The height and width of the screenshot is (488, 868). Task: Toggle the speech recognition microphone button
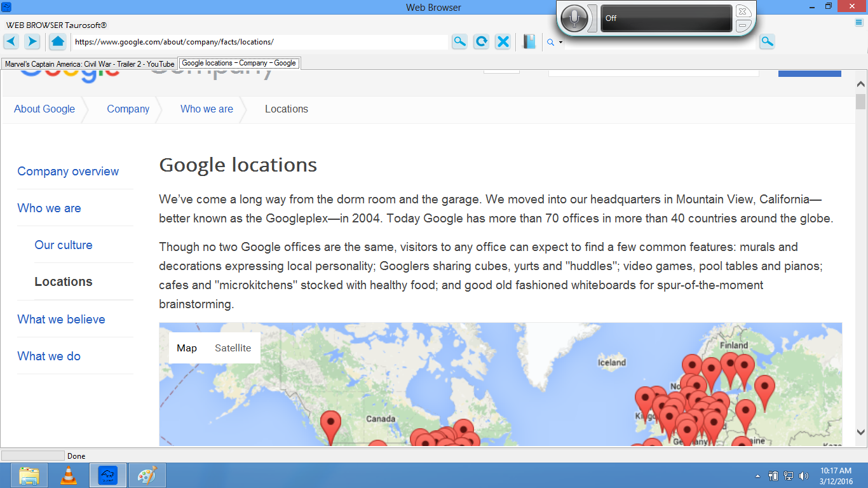click(x=574, y=18)
